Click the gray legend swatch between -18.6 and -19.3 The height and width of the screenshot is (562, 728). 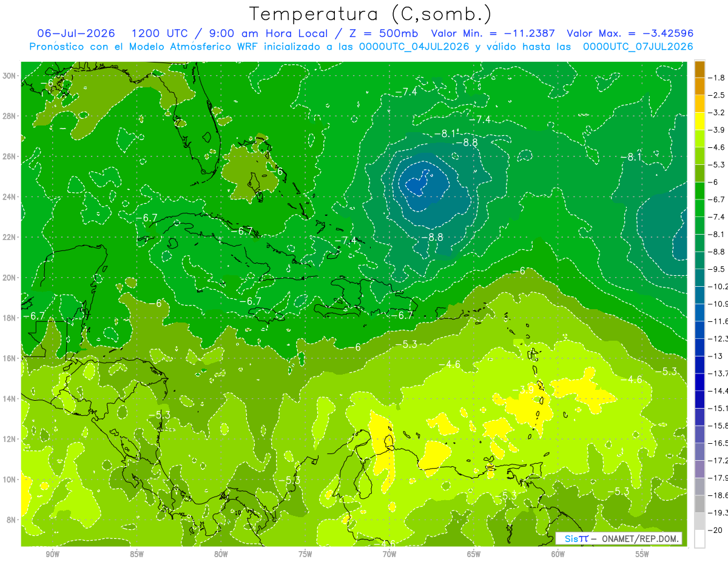(x=699, y=503)
